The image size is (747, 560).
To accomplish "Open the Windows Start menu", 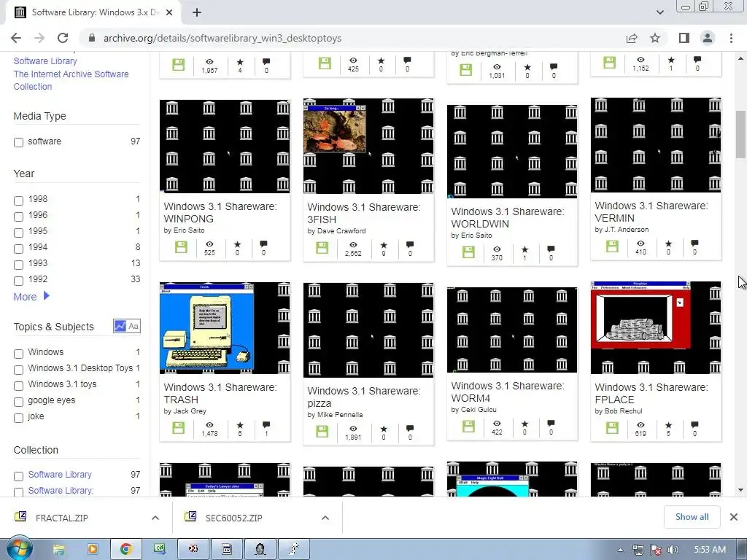I will 19,548.
